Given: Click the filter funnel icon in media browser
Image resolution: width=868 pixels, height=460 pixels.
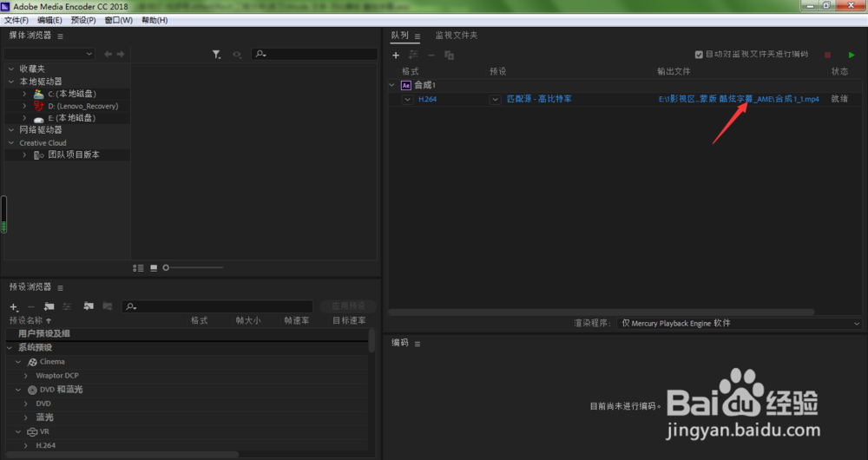Looking at the screenshot, I should (216, 55).
